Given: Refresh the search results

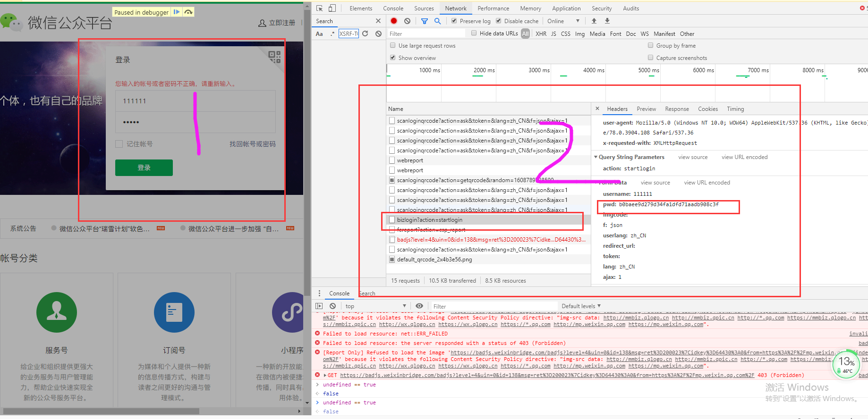Looking at the screenshot, I should (x=365, y=34).
